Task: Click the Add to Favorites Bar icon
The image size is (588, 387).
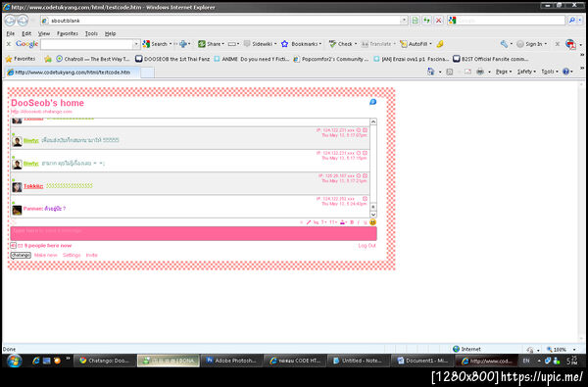Action: click(x=48, y=59)
